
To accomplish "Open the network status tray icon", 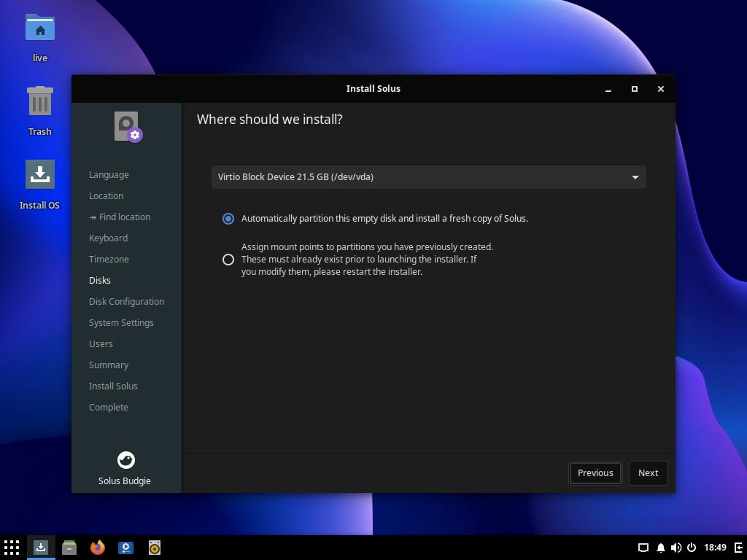I will [x=643, y=548].
